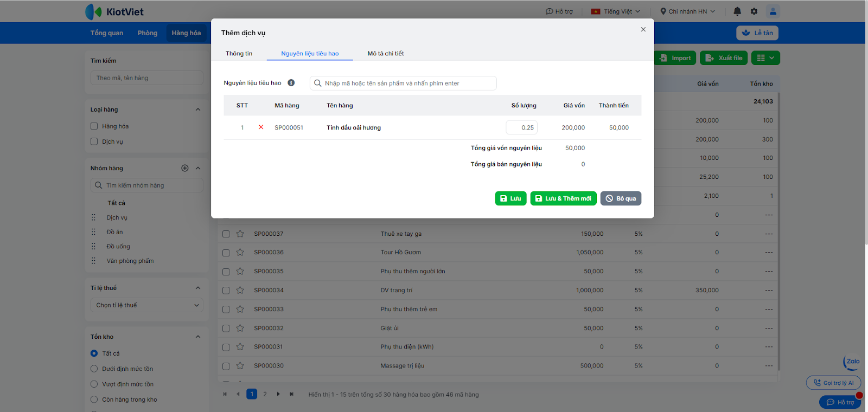The width and height of the screenshot is (868, 412).
Task: Go to next page arrow in pagination
Action: tap(278, 394)
